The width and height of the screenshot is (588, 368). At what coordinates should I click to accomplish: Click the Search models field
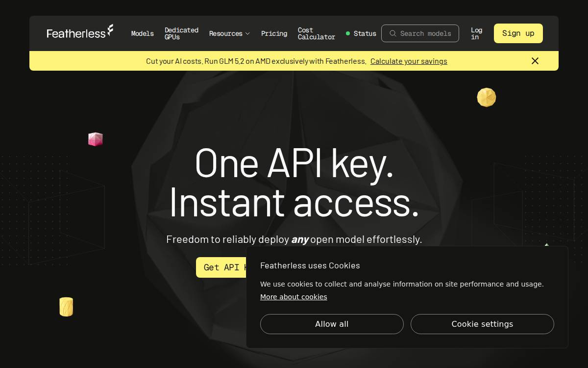420,33
